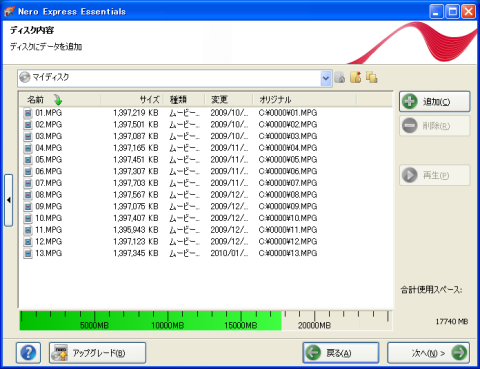The image size is (480, 369).
Task: Click the Nero Express title bar icon
Action: (x=9, y=12)
